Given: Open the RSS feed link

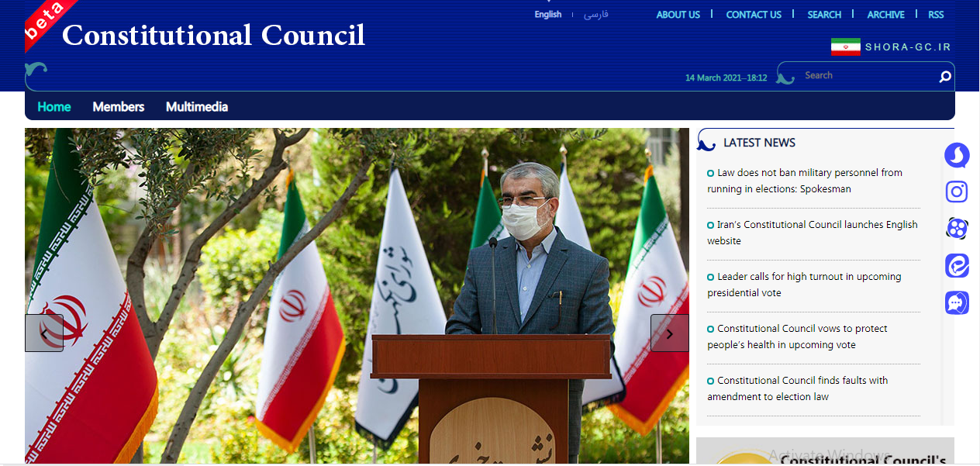Looking at the screenshot, I should coord(936,15).
